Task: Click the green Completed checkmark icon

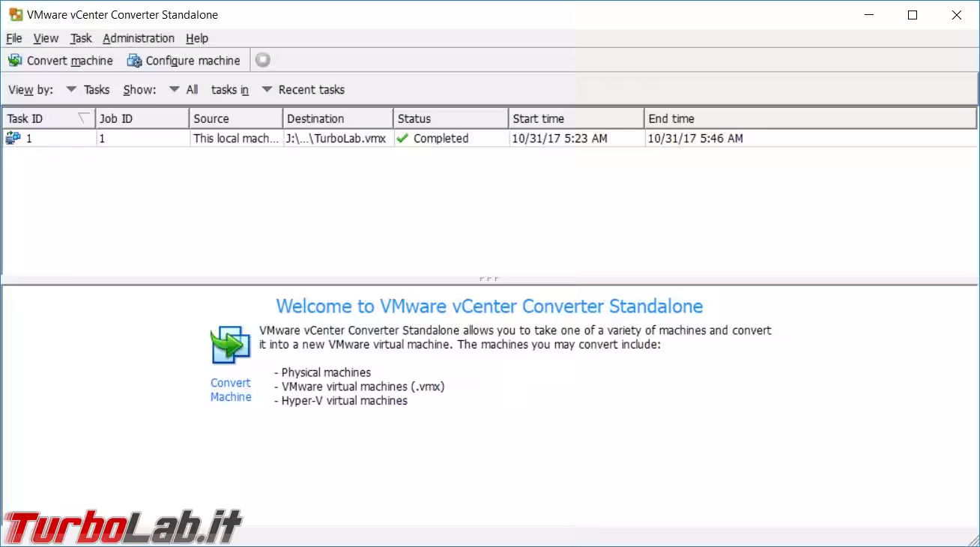Action: (x=403, y=139)
